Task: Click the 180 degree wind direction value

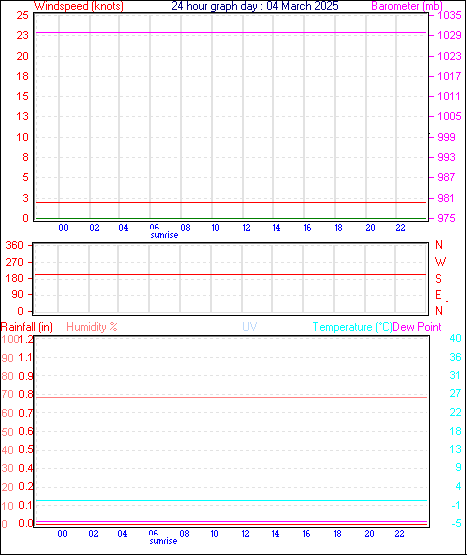Action: (x=15, y=278)
